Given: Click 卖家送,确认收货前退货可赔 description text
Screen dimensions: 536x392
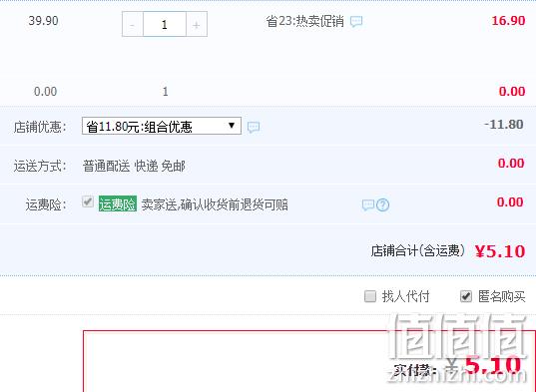Looking at the screenshot, I should pyautogui.click(x=215, y=204).
